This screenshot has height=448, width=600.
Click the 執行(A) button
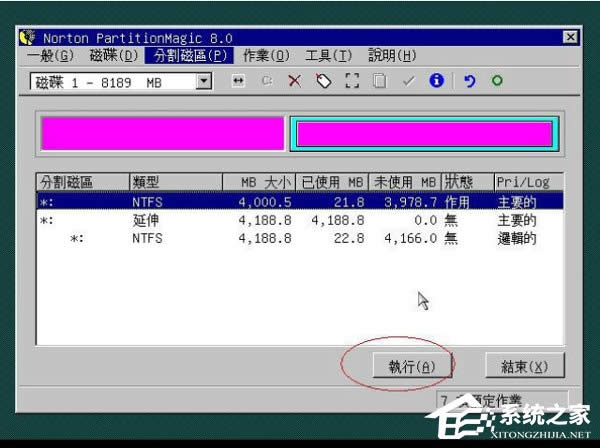(x=412, y=366)
